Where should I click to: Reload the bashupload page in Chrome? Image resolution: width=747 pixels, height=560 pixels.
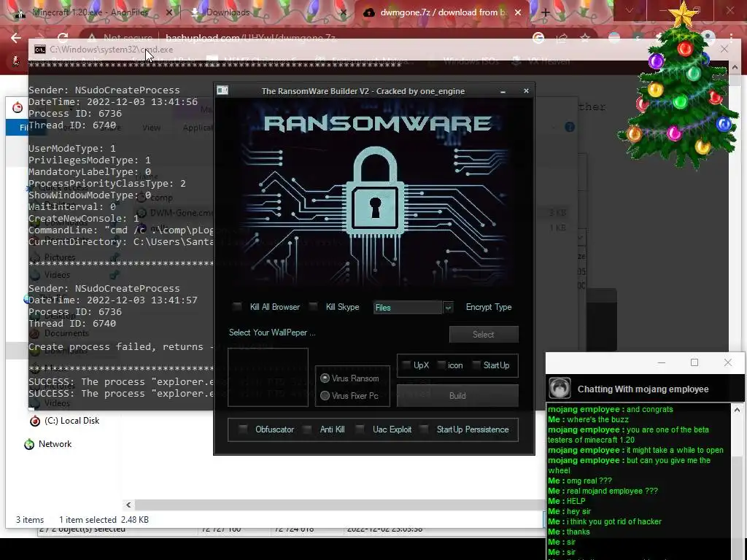pos(63,38)
